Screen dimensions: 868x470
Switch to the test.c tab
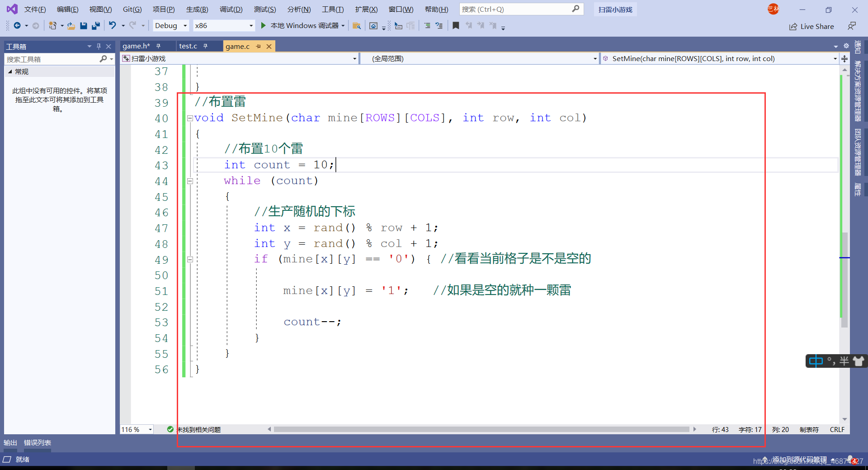pos(188,46)
